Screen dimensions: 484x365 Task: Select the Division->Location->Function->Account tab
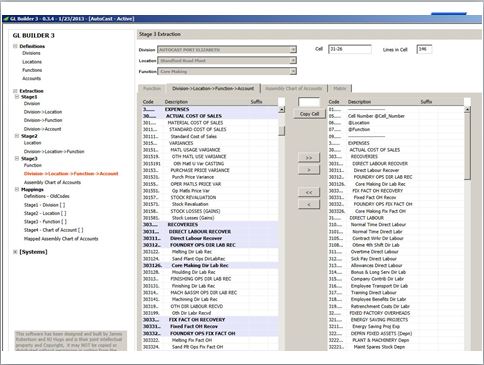click(x=213, y=88)
